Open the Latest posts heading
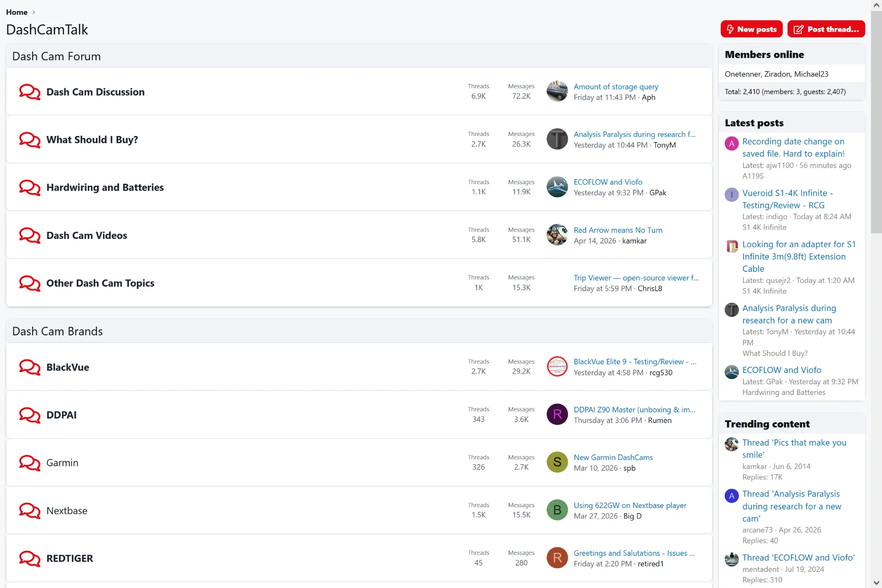The height and width of the screenshot is (588, 882). coord(754,123)
